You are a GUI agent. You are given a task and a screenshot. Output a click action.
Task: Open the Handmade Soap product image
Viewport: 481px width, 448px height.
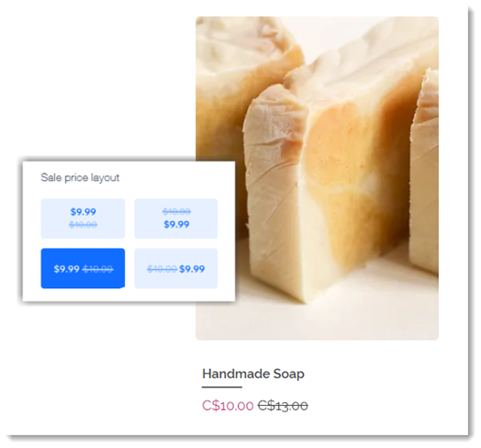tap(317, 178)
